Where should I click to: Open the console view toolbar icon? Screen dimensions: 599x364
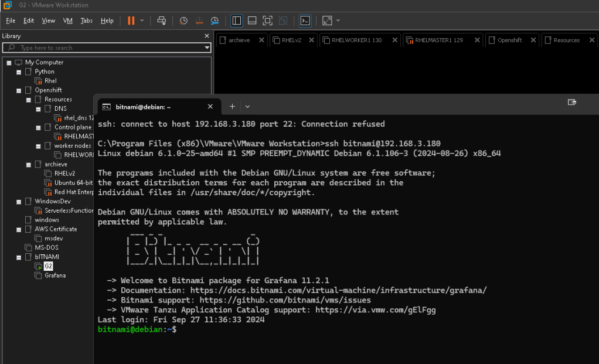pyautogui.click(x=305, y=21)
